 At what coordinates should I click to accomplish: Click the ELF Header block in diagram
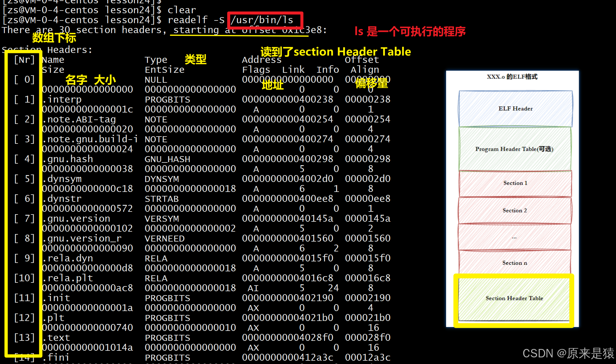(515, 109)
